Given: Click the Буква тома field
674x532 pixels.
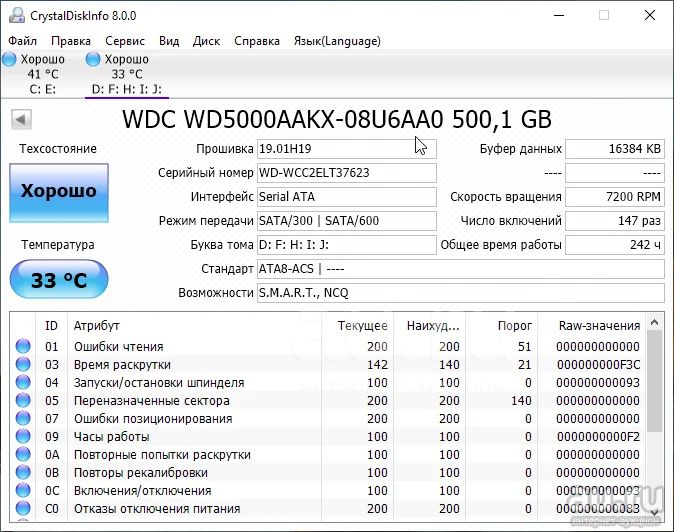Looking at the screenshot, I should [347, 245].
